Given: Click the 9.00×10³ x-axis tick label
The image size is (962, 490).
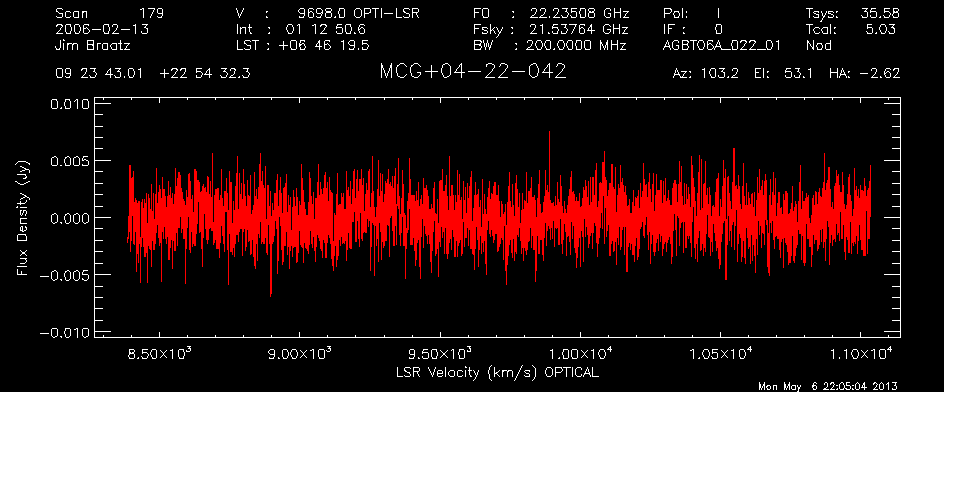Looking at the screenshot, I should 299,354.
